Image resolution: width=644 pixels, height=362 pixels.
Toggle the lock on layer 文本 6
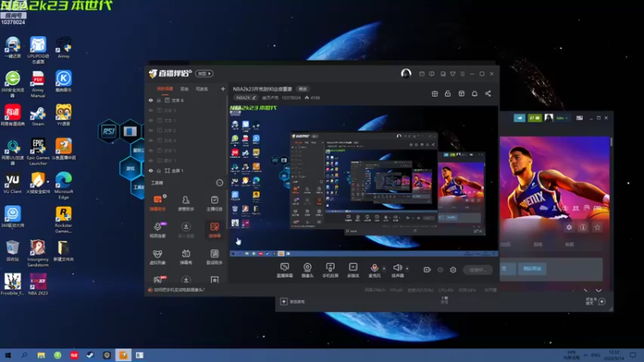pyautogui.click(x=159, y=100)
